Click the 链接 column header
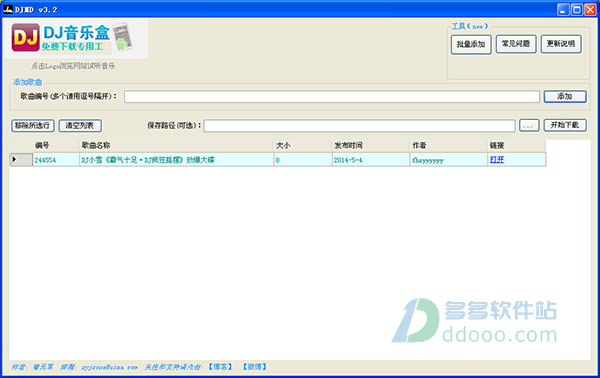The width and height of the screenshot is (600, 378). (x=517, y=145)
